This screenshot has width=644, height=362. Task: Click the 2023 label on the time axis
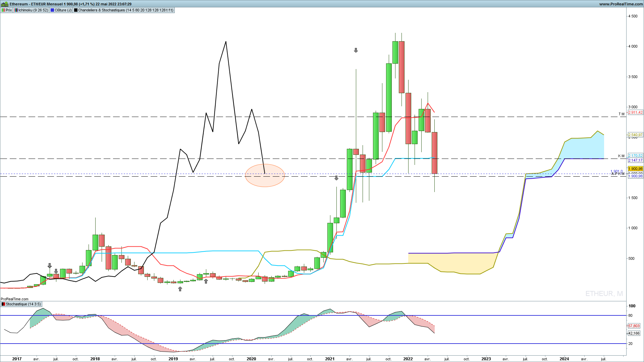pyautogui.click(x=486, y=359)
